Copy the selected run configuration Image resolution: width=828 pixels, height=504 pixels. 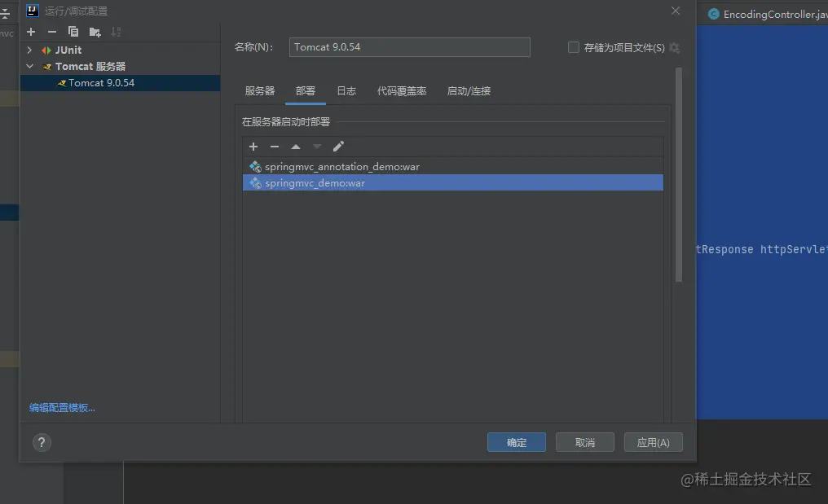coord(73,33)
